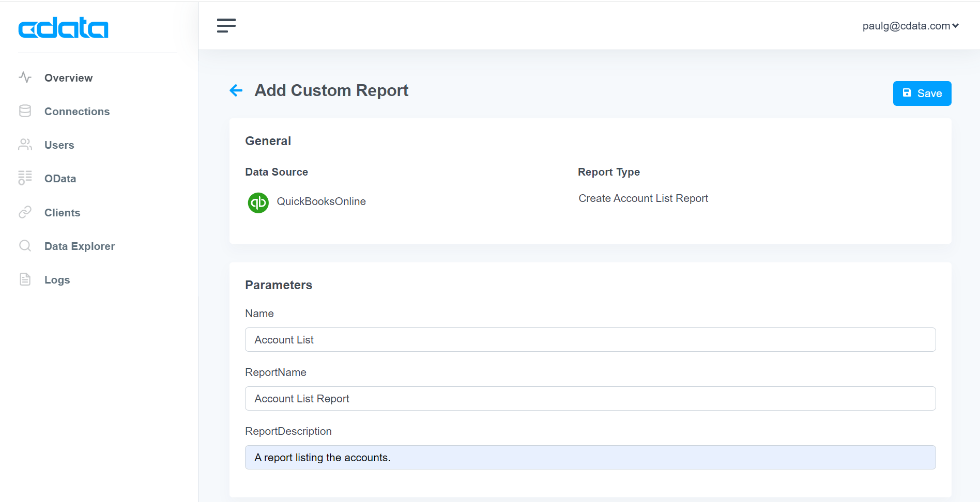
Task: Click the CData logo
Action: [x=63, y=27]
